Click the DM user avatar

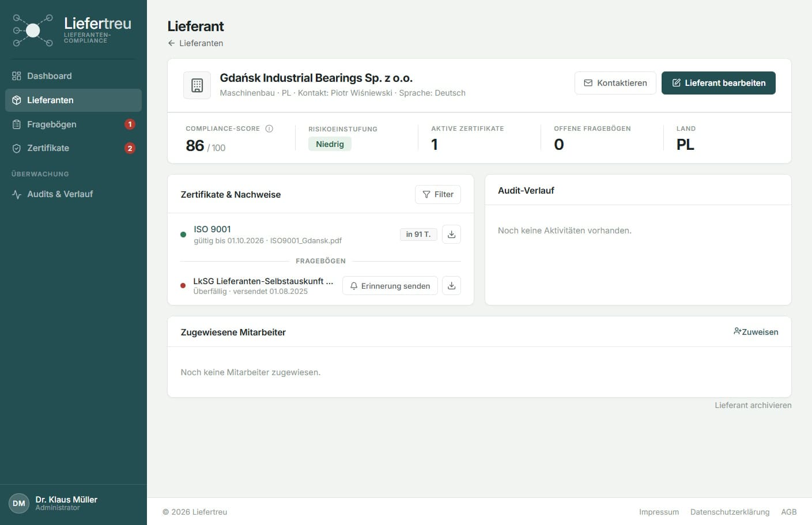pyautogui.click(x=19, y=503)
